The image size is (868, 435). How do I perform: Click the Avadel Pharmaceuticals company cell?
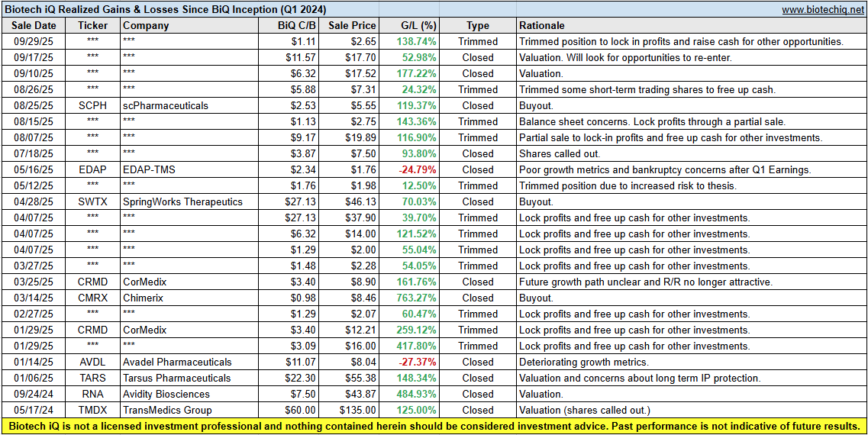(177, 362)
